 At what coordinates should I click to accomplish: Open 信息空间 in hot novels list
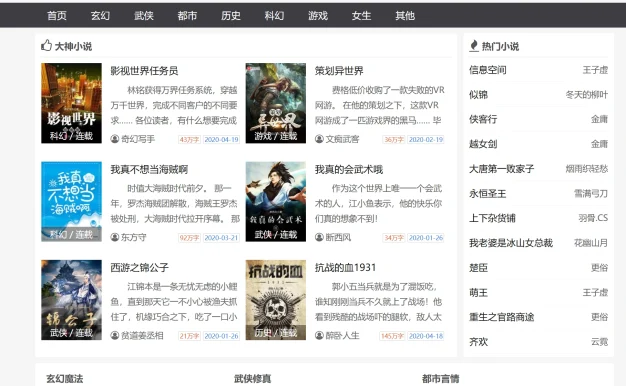487,70
